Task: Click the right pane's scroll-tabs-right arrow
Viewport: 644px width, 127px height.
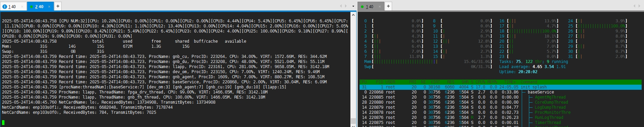Action: (x=639, y=6)
